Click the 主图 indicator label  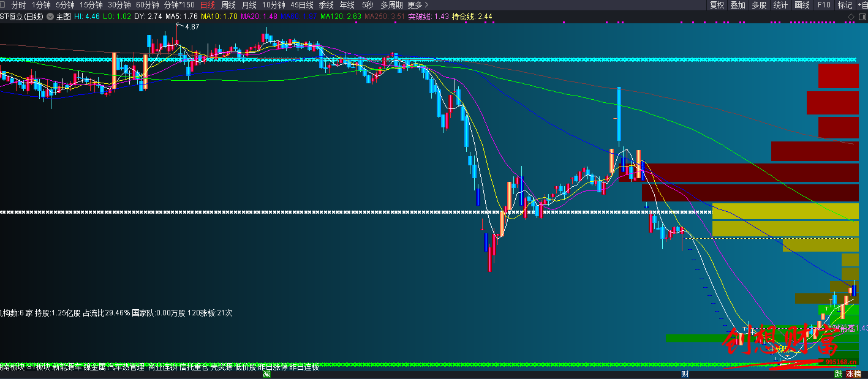[x=64, y=17]
